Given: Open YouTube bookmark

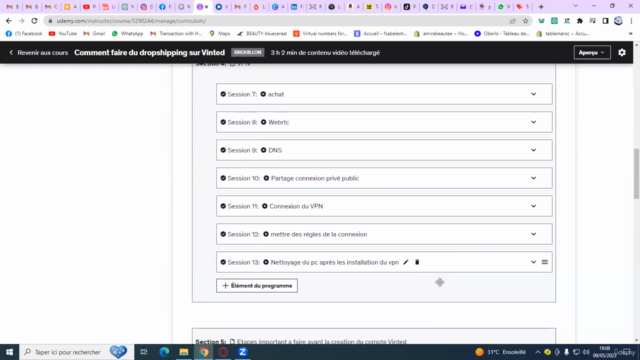Looking at the screenshot, I should tap(63, 33).
